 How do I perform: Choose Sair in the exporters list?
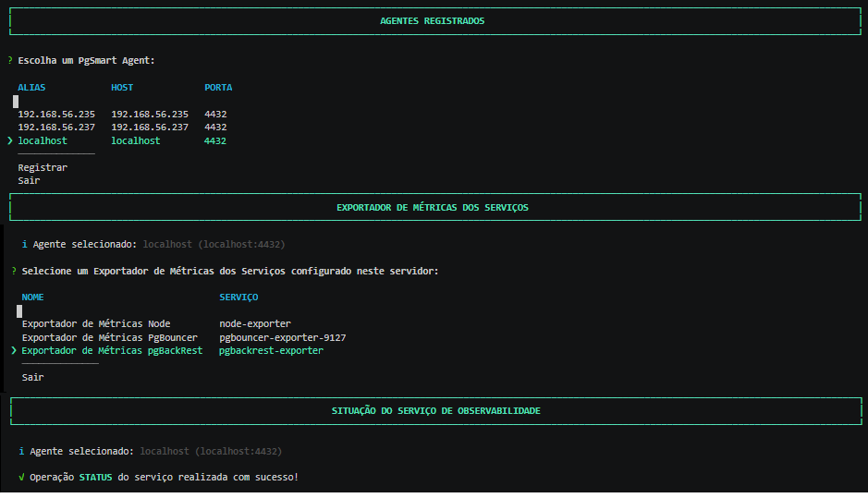[x=32, y=377]
